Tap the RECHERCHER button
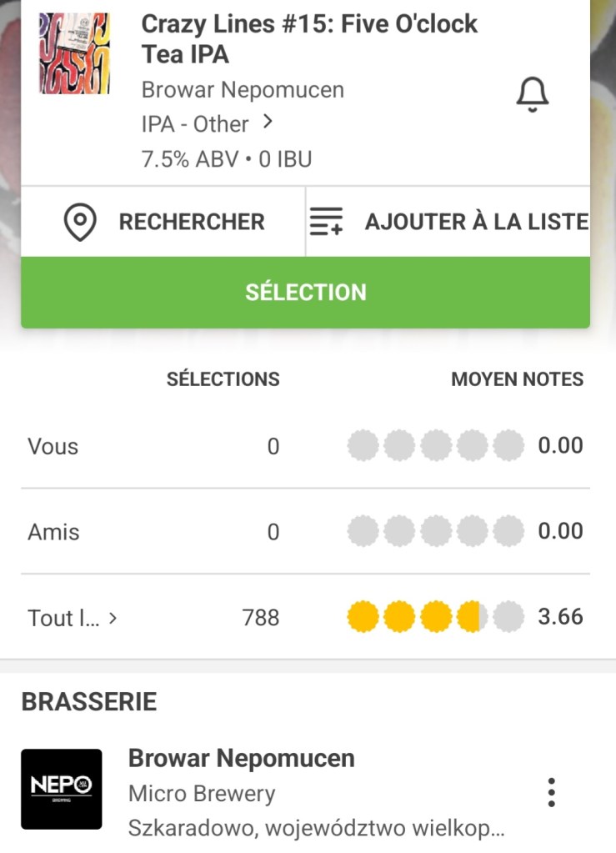 [191, 222]
